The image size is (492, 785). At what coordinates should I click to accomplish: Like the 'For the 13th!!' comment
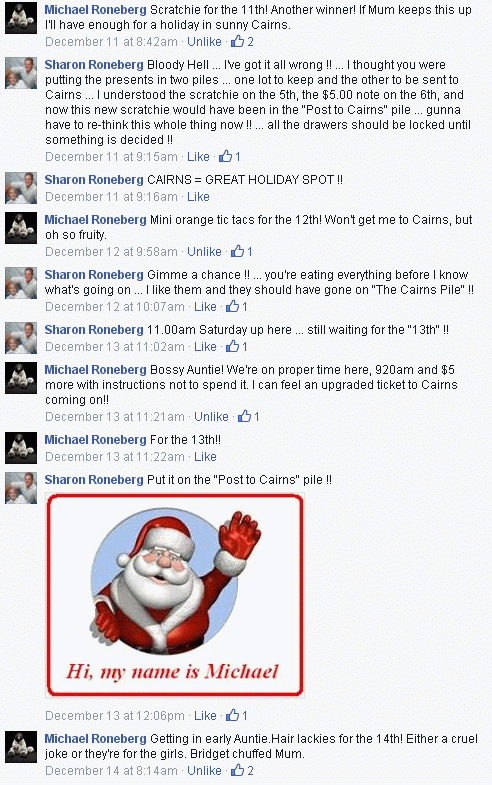click(x=205, y=457)
